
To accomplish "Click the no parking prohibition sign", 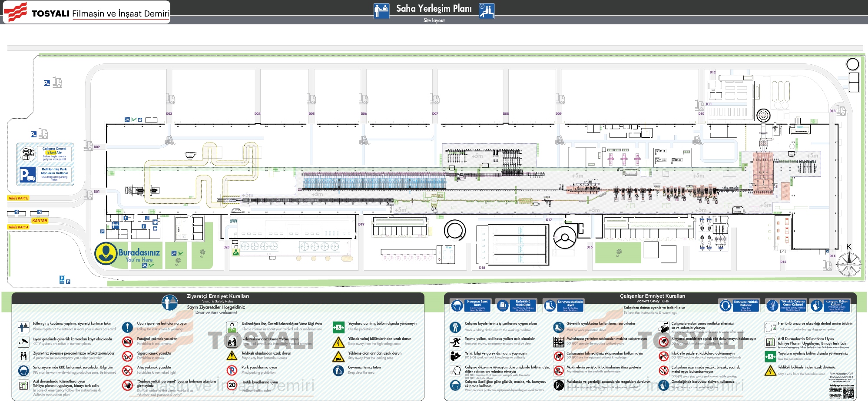I will [x=232, y=370].
